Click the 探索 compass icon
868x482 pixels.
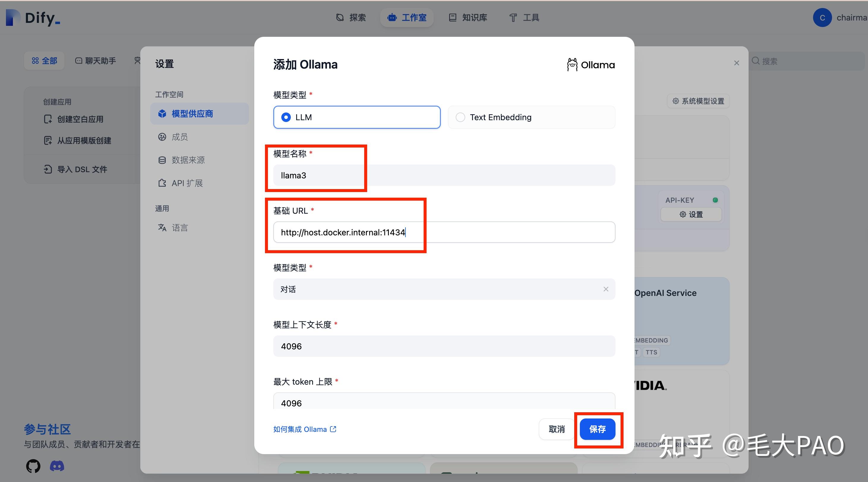340,18
